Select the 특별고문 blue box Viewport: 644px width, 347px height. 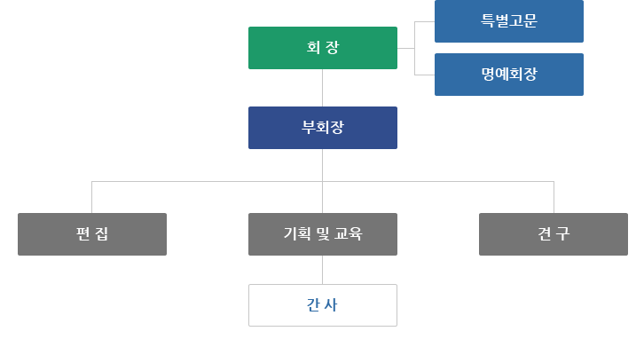509,21
